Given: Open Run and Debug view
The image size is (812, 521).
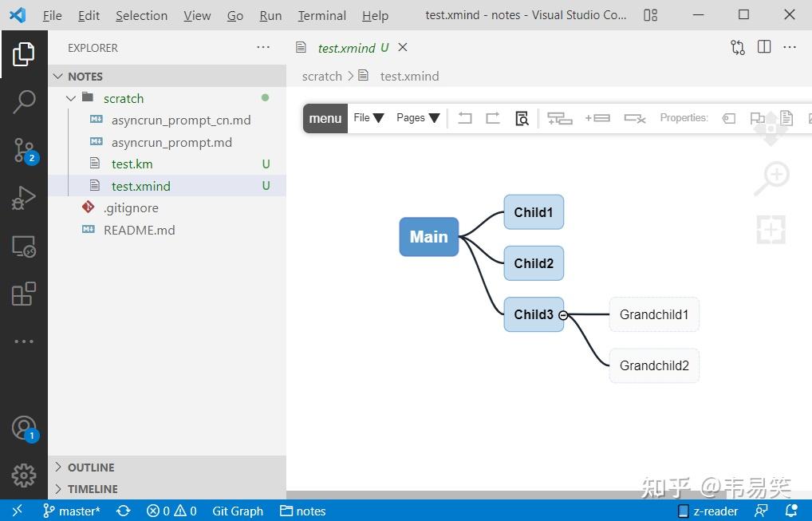Looking at the screenshot, I should [24, 198].
